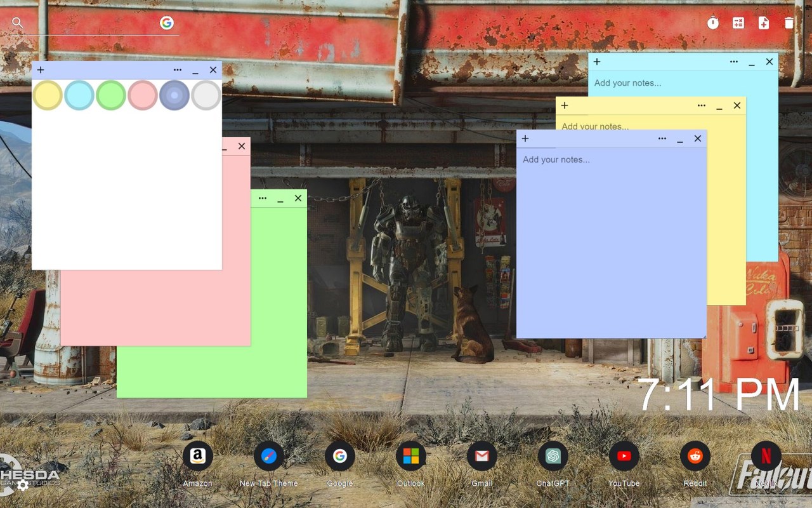Open the ChatGPT shortcut
This screenshot has width=812, height=508.
pos(553,456)
